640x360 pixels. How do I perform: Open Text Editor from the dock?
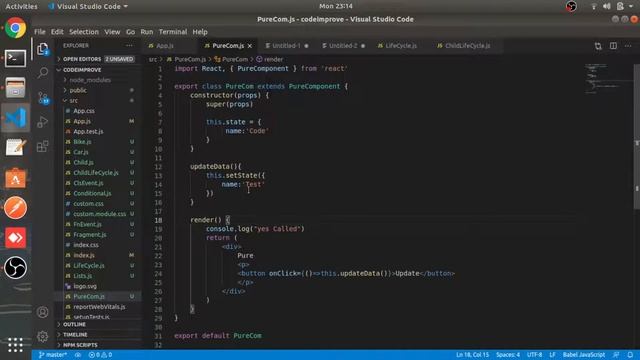[16, 148]
